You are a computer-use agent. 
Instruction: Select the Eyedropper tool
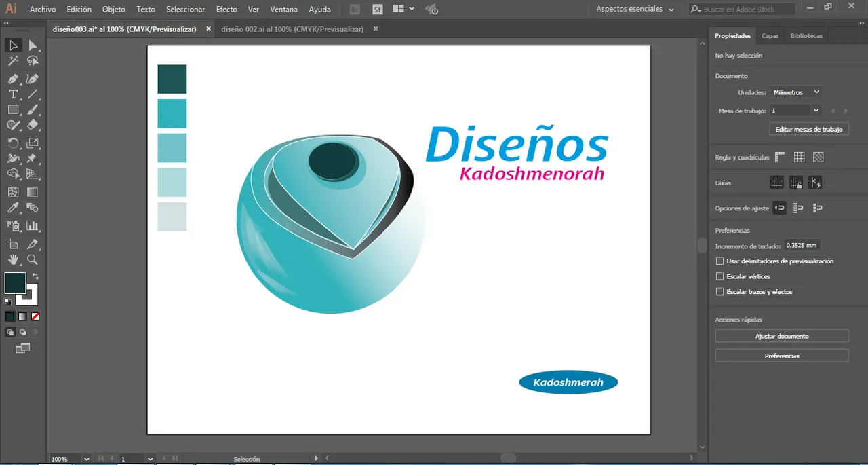click(13, 208)
